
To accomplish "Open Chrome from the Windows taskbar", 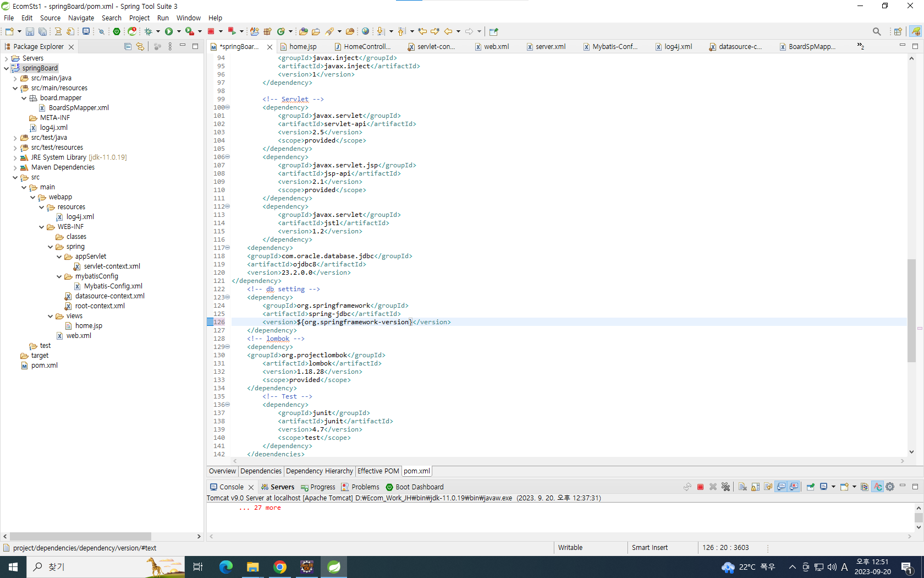I will point(280,567).
